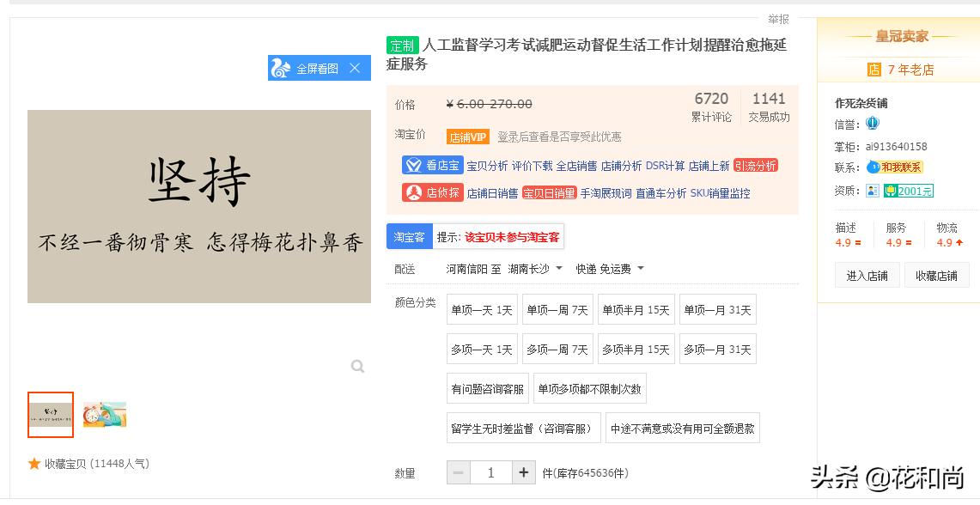Viewport: 980px width, 505px height.
Task: Click the seller's 信誉 crown rating icon
Action: (873, 123)
